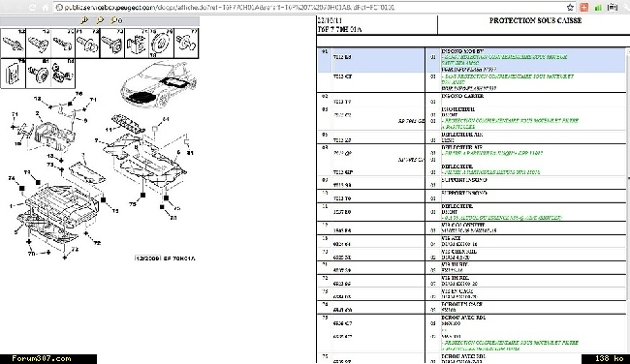Click the INSONO CARTER part row
This screenshot has height=364, width=630.
(x=472, y=99)
